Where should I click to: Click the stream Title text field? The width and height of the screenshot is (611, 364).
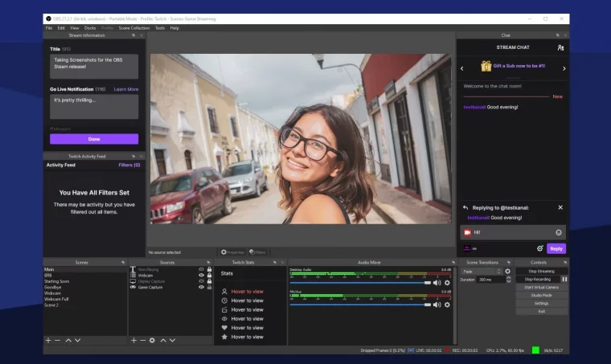tap(94, 67)
